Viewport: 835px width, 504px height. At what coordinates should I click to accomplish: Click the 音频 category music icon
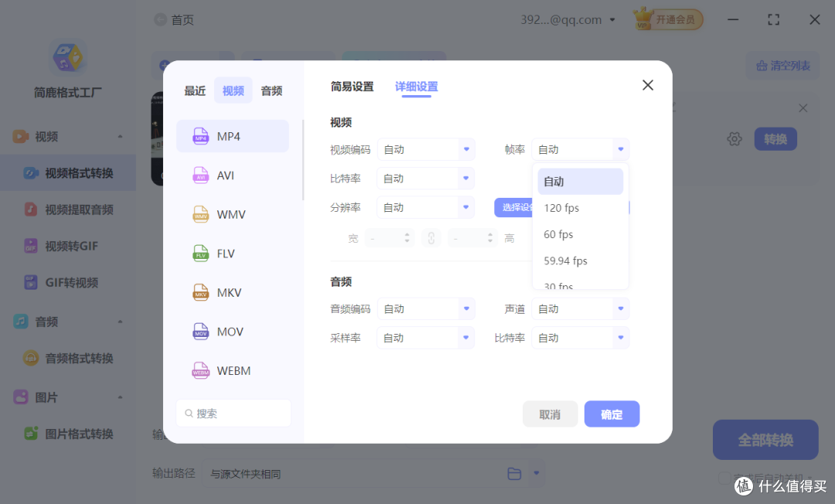coord(20,322)
